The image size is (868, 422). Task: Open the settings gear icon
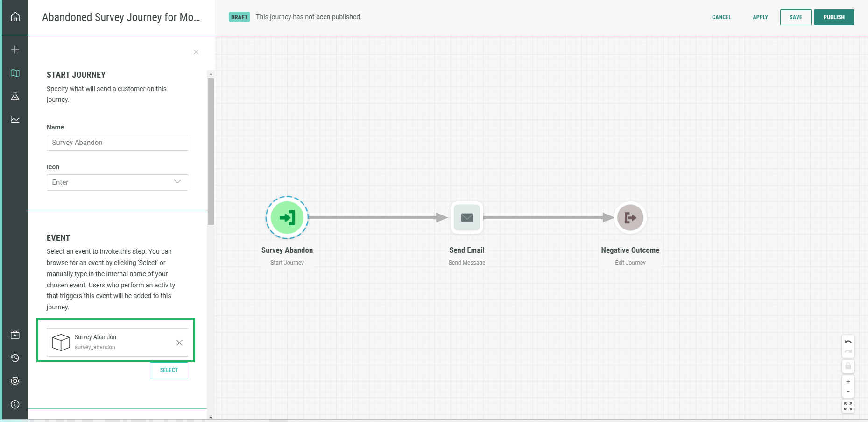[15, 381]
